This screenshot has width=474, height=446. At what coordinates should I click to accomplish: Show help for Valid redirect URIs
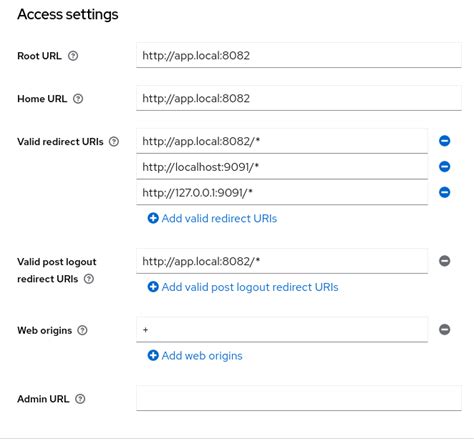(x=114, y=142)
